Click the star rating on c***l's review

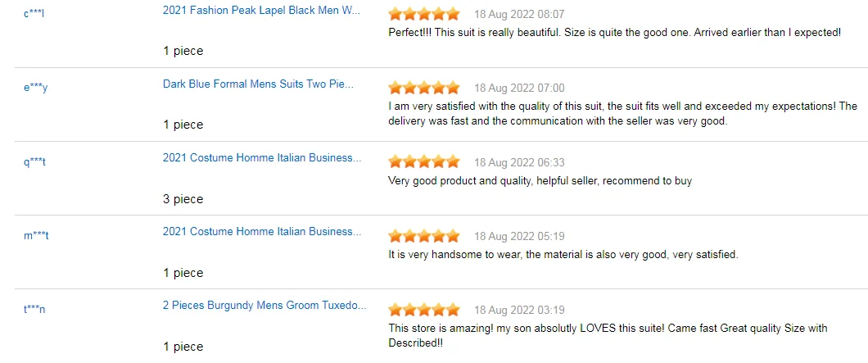coord(423,14)
